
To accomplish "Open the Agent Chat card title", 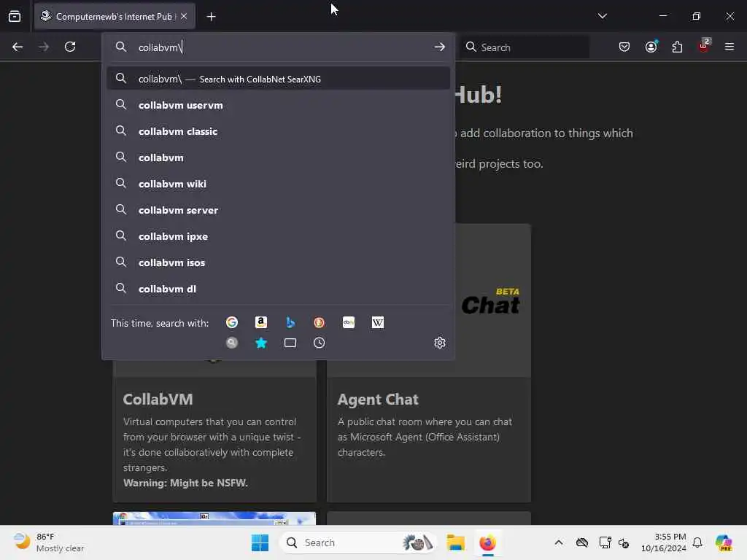I will coord(378,399).
